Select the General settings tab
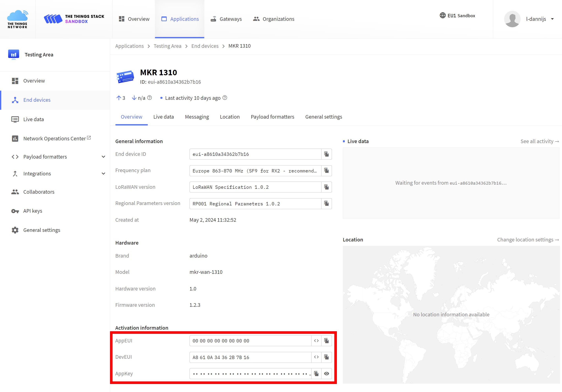 point(324,116)
